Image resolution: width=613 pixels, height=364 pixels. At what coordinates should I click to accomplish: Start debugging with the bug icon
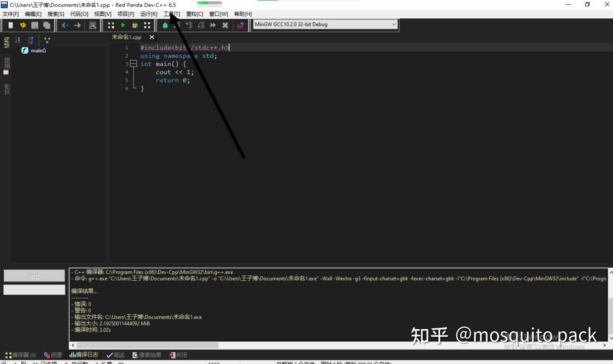(x=165, y=25)
